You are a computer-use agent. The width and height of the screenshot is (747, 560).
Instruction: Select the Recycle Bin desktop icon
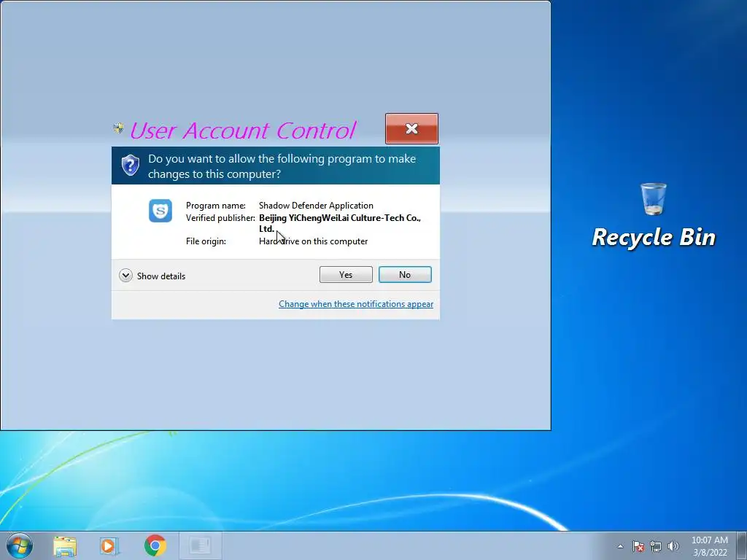(x=654, y=215)
